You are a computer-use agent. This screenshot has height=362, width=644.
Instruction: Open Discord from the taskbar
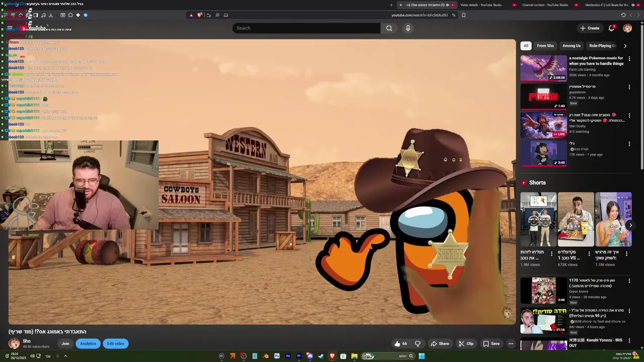coord(310,356)
